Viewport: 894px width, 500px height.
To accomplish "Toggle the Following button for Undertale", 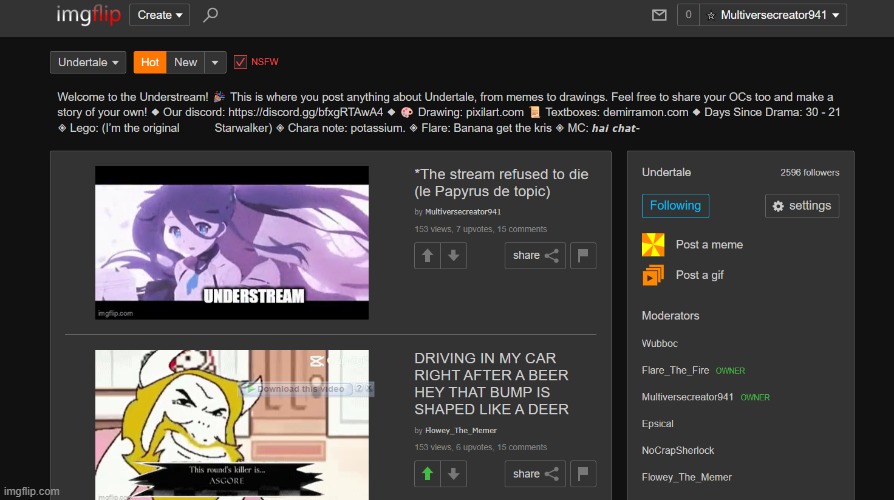I will 676,206.
